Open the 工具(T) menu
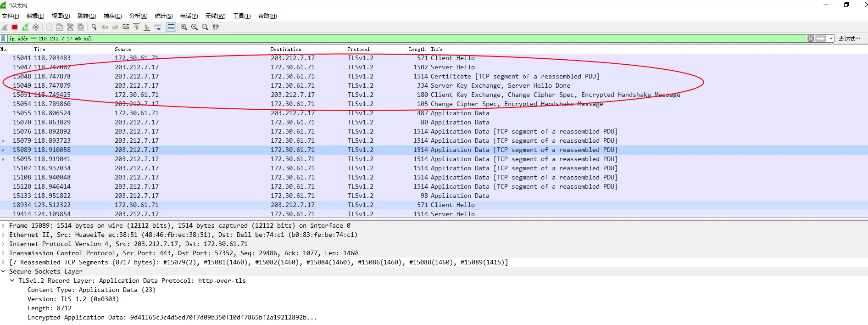The image size is (868, 325). click(x=242, y=16)
